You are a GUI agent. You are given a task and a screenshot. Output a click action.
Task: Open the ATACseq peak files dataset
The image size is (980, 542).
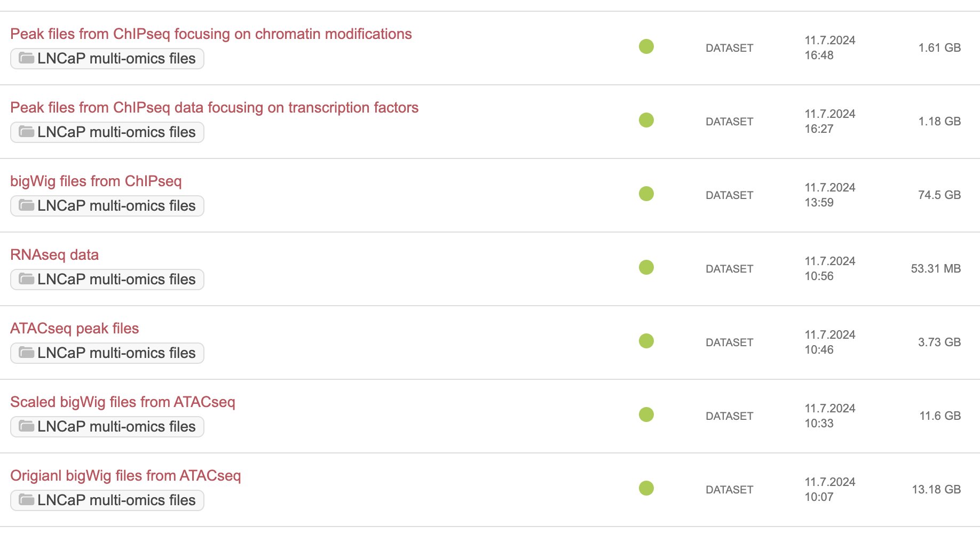[x=75, y=329]
